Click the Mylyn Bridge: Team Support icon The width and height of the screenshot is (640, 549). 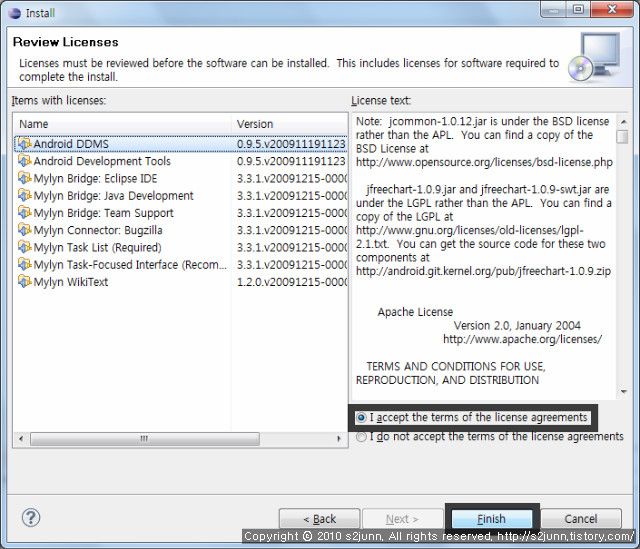24,212
